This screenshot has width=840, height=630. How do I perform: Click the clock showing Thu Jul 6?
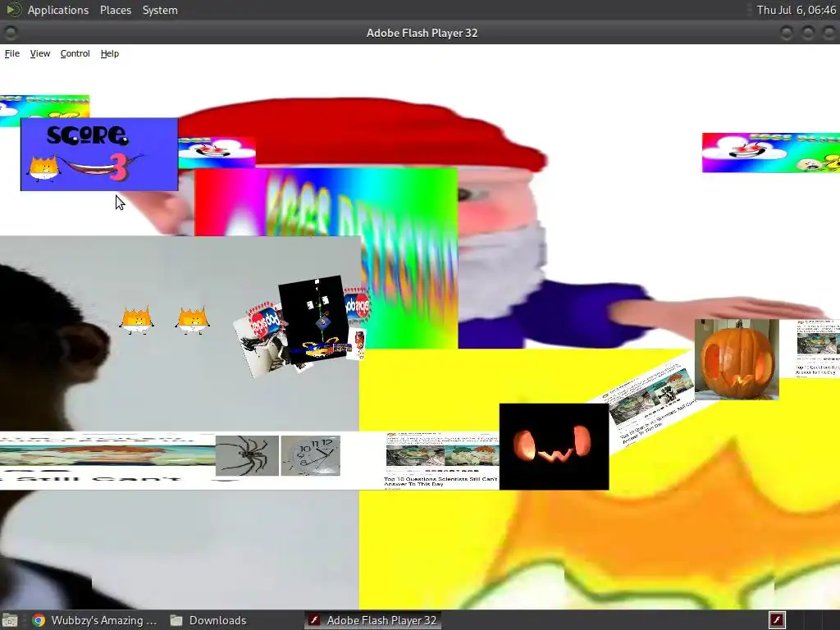click(796, 10)
